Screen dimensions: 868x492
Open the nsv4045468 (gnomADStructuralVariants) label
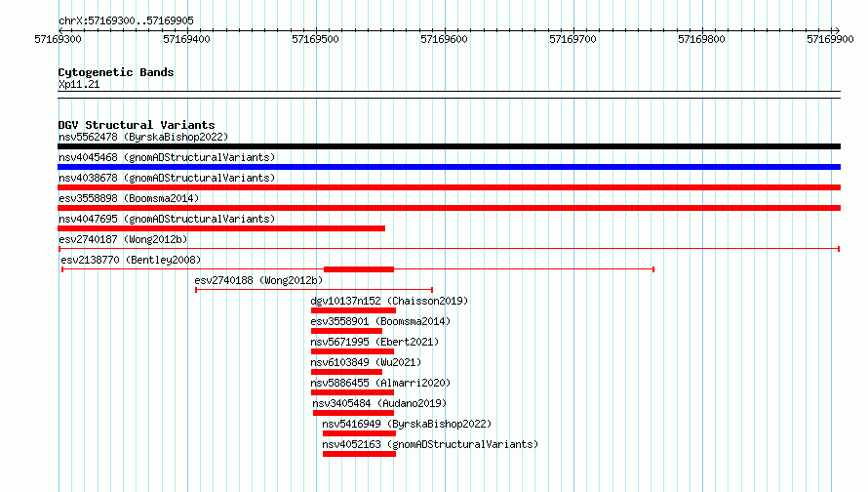167,157
